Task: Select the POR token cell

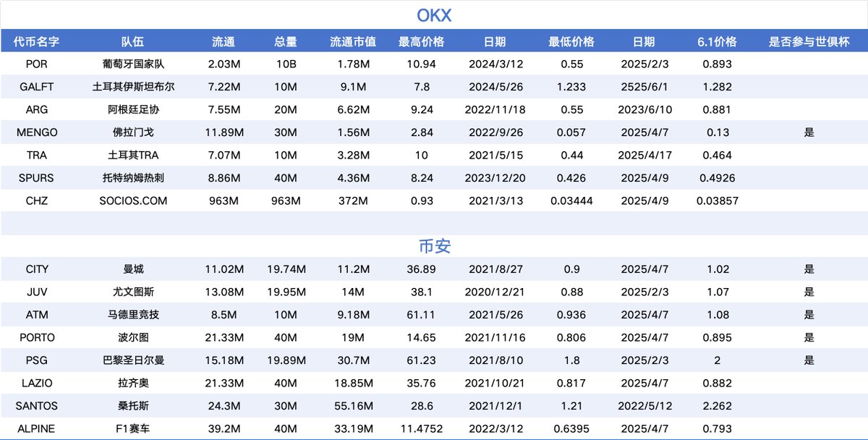Action: tap(36, 64)
